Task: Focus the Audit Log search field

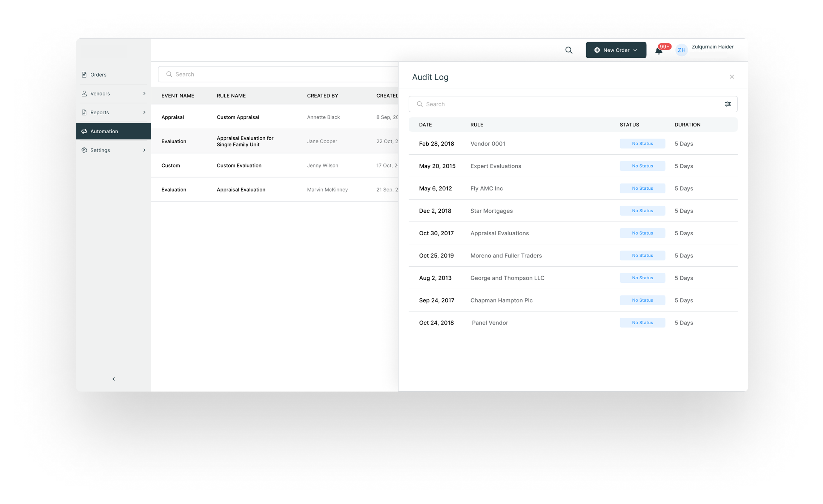Action: tap(573, 104)
